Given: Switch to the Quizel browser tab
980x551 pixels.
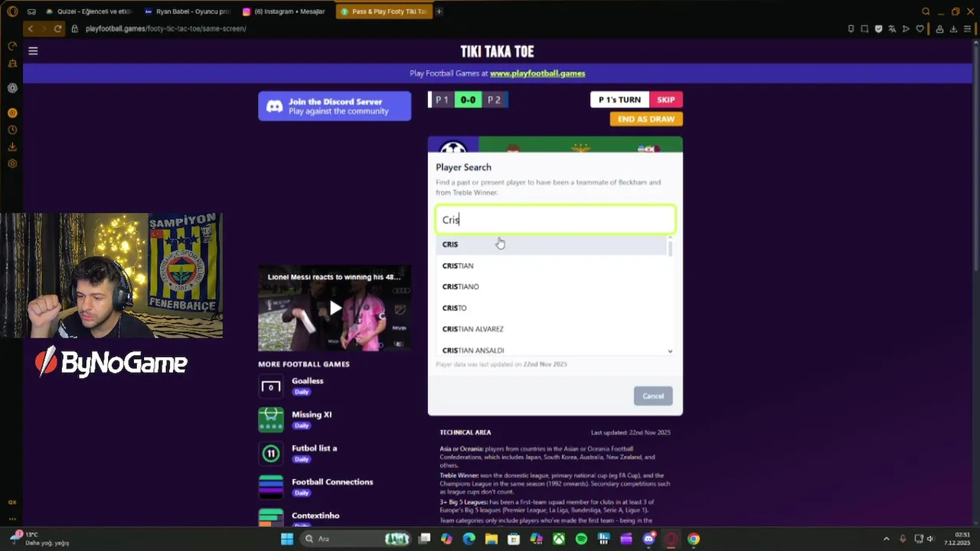Looking at the screenshot, I should tap(88, 11).
